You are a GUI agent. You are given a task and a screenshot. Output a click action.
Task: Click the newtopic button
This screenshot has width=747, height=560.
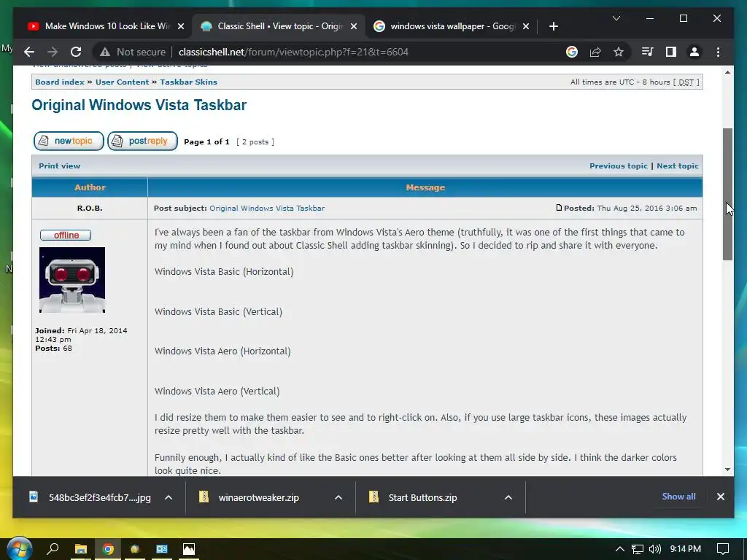coord(69,141)
